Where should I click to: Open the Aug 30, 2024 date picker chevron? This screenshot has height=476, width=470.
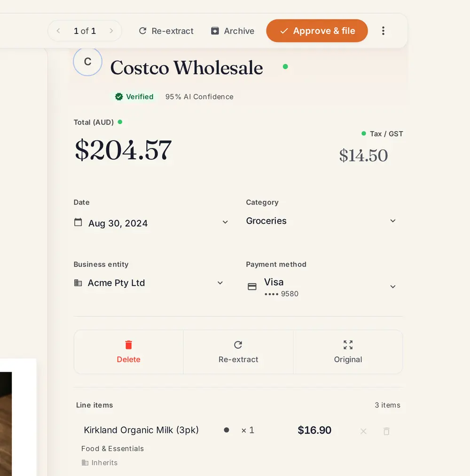tap(225, 222)
